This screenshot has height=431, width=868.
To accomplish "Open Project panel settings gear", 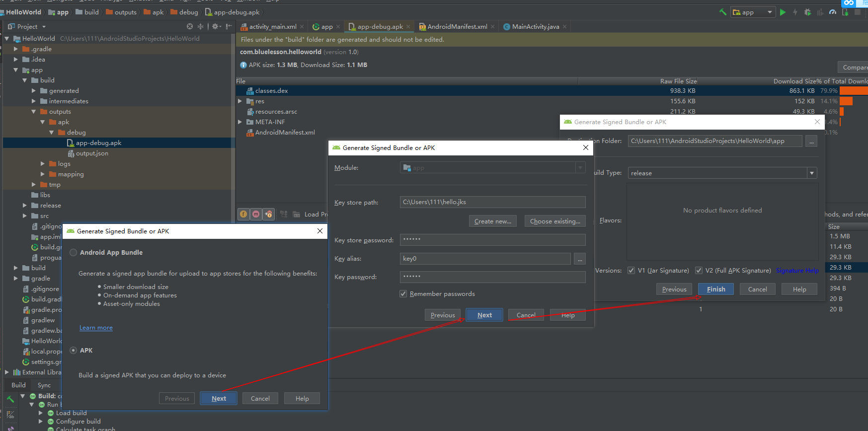I will [216, 26].
